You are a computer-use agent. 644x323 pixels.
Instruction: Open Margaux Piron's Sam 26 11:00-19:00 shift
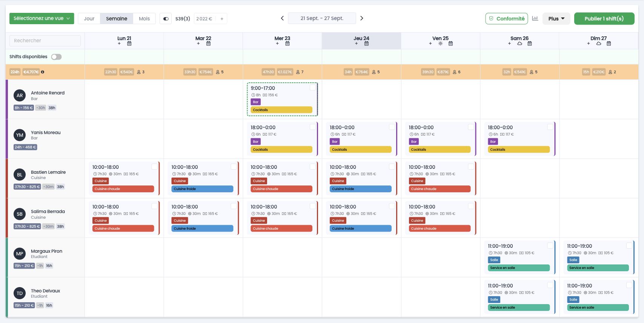point(519,257)
